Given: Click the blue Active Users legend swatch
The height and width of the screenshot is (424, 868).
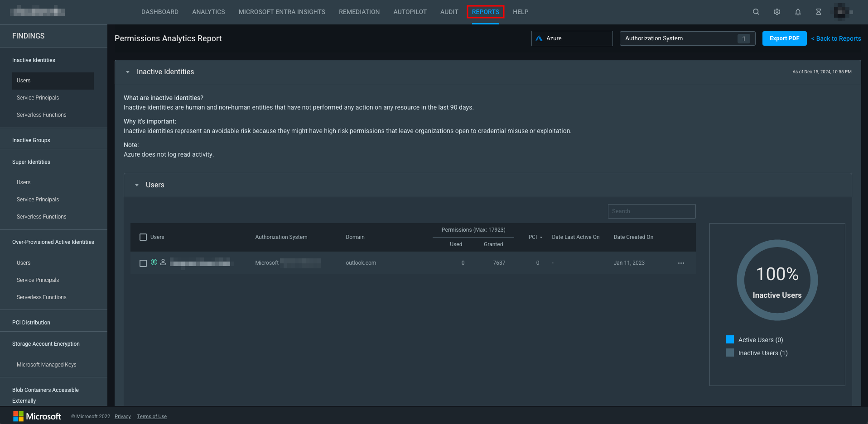Looking at the screenshot, I should [729, 339].
